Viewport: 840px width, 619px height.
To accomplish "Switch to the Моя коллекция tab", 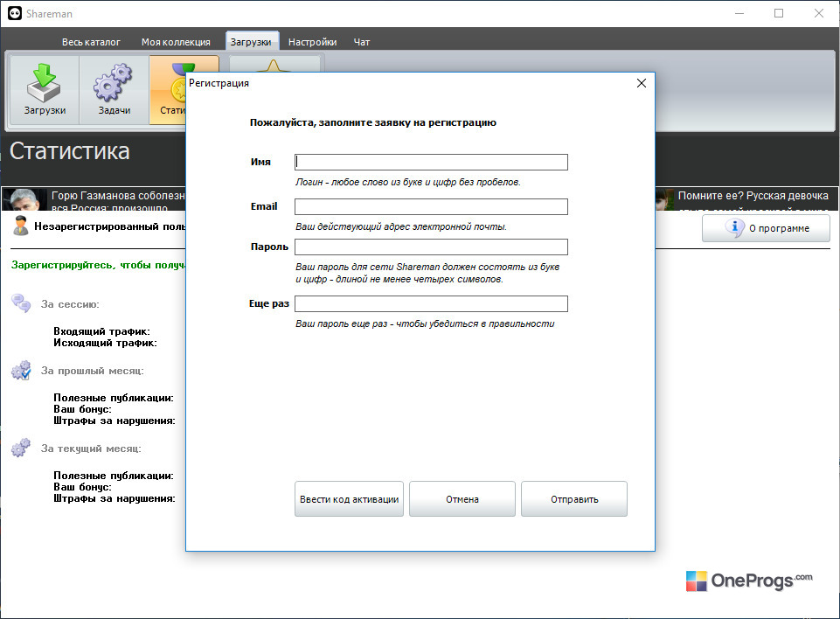I will (x=176, y=42).
